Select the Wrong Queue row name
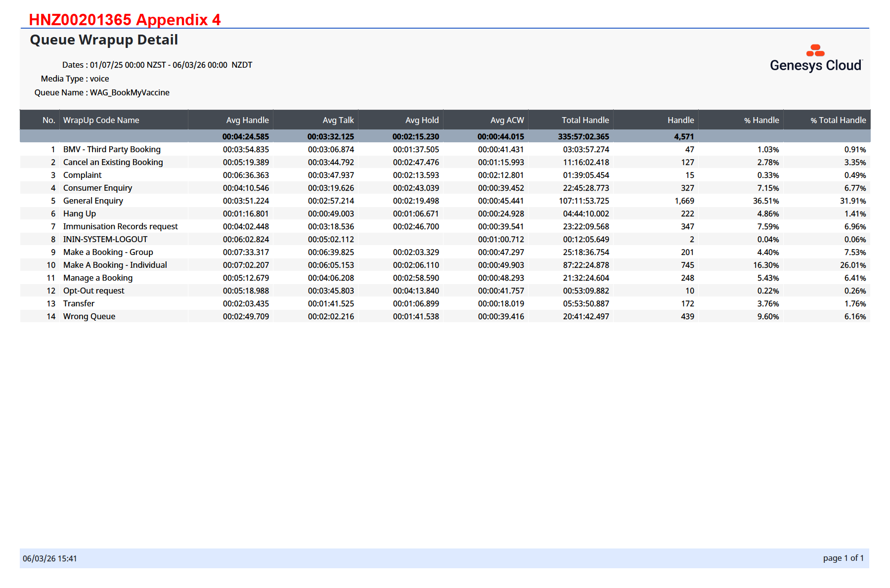Image resolution: width=890 pixels, height=588 pixels. [89, 316]
